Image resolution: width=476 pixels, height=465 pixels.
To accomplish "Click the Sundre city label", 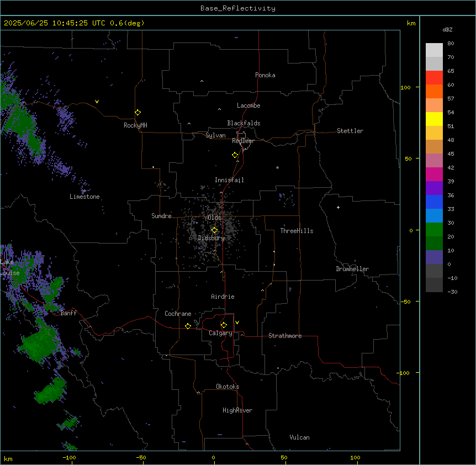I will coord(161,216).
